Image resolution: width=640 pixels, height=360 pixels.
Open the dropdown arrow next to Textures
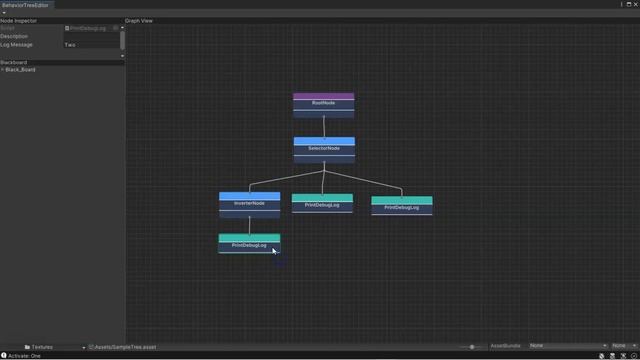pos(84,348)
